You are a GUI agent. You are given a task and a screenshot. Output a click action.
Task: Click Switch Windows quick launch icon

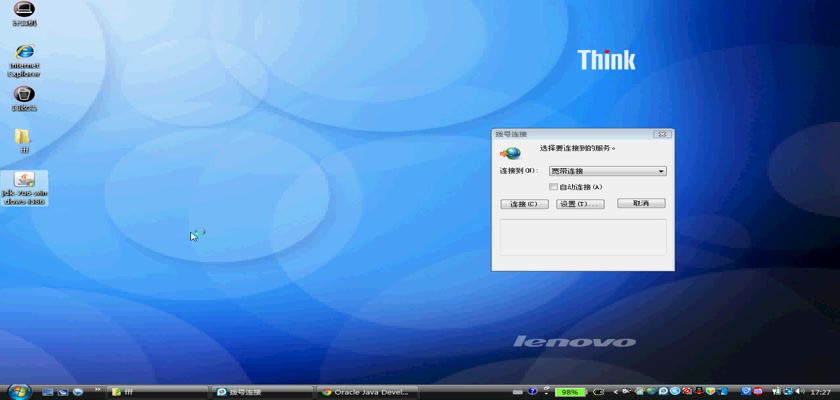63,393
